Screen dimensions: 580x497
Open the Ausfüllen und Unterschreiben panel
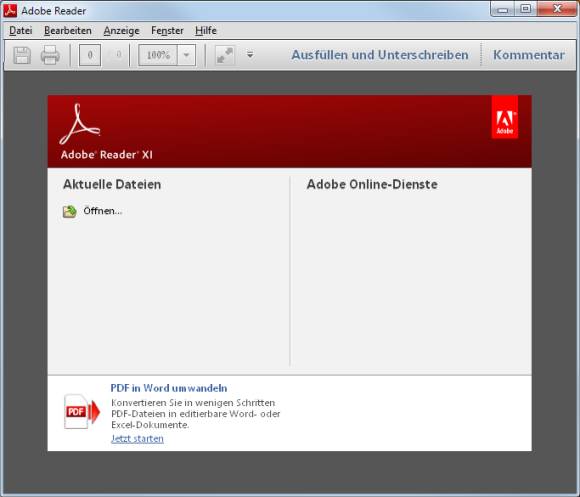(380, 55)
